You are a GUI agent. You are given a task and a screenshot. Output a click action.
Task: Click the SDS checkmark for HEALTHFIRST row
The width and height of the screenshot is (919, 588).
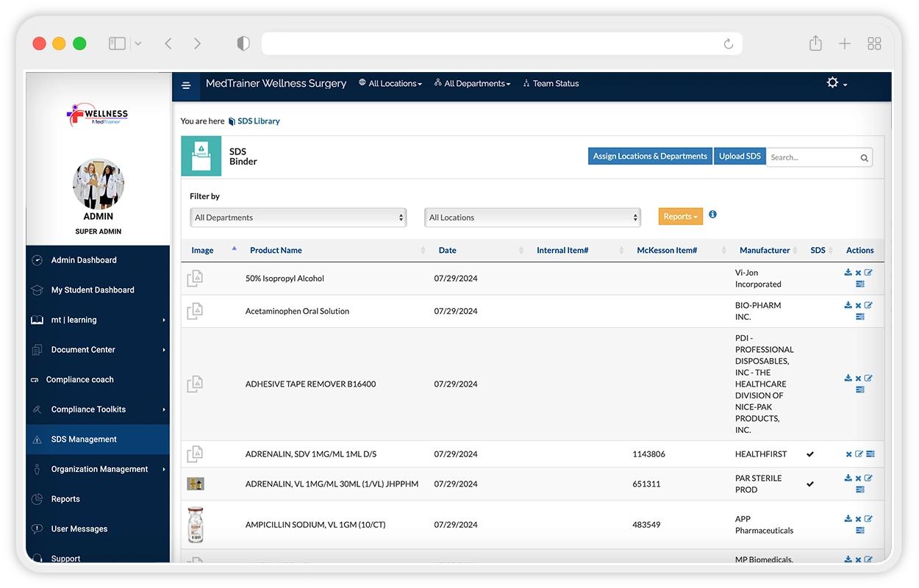(810, 454)
